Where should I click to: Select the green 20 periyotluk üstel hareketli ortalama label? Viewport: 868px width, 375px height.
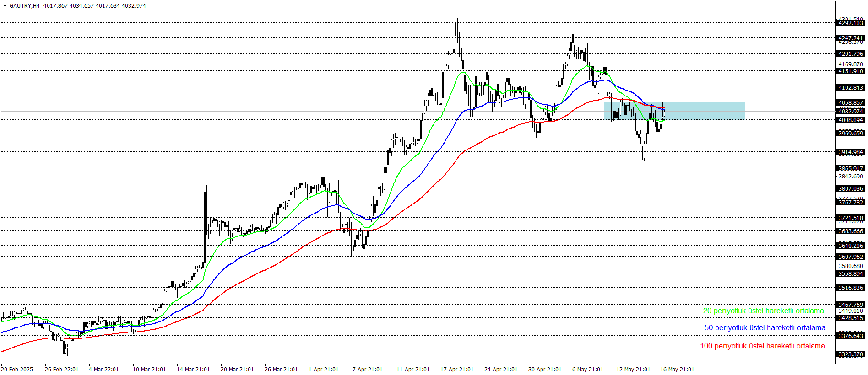[763, 311]
